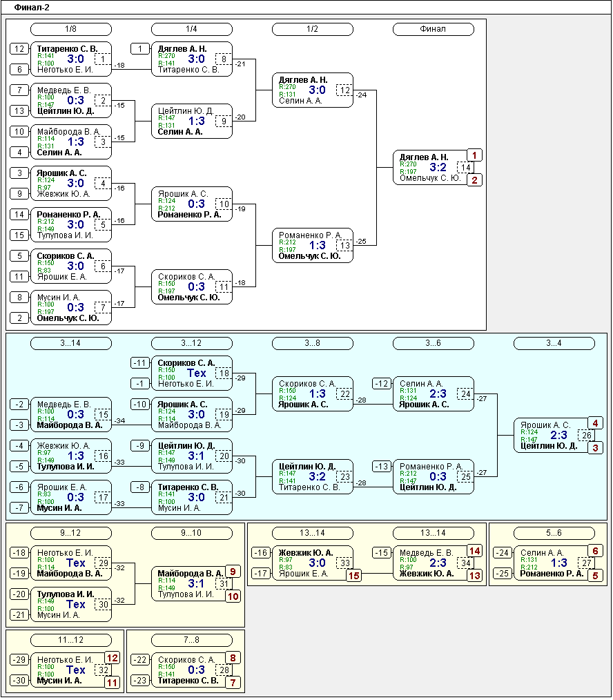Select seed box 12 beside Титаренко С. В.
This screenshot has width=613, height=700.
(x=20, y=48)
